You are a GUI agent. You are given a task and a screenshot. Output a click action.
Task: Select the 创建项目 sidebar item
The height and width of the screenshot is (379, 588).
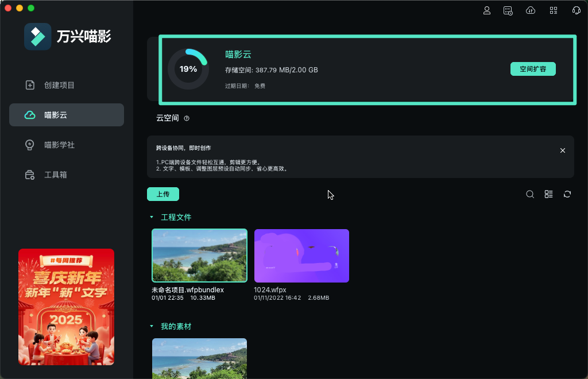pos(66,84)
